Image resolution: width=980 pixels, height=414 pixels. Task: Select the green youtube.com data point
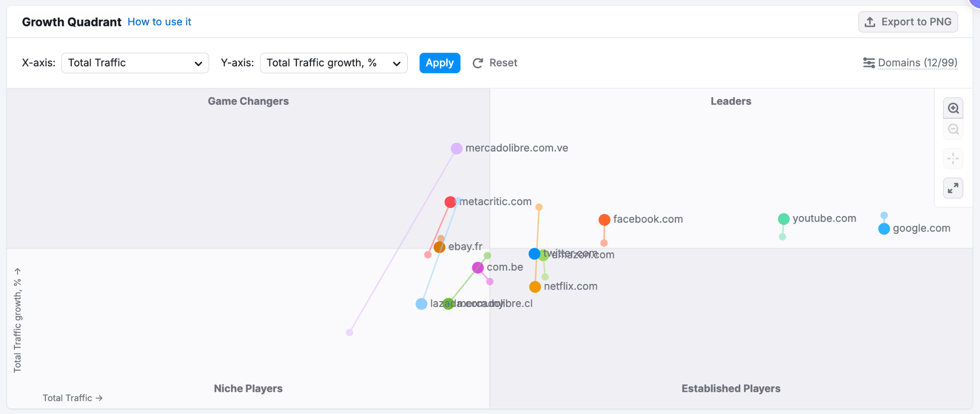(784, 219)
